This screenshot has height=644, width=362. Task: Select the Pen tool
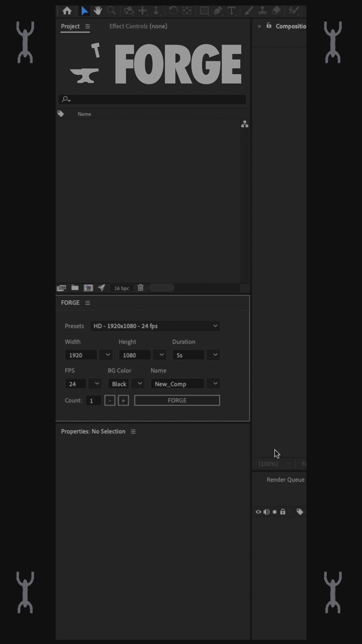point(218,11)
